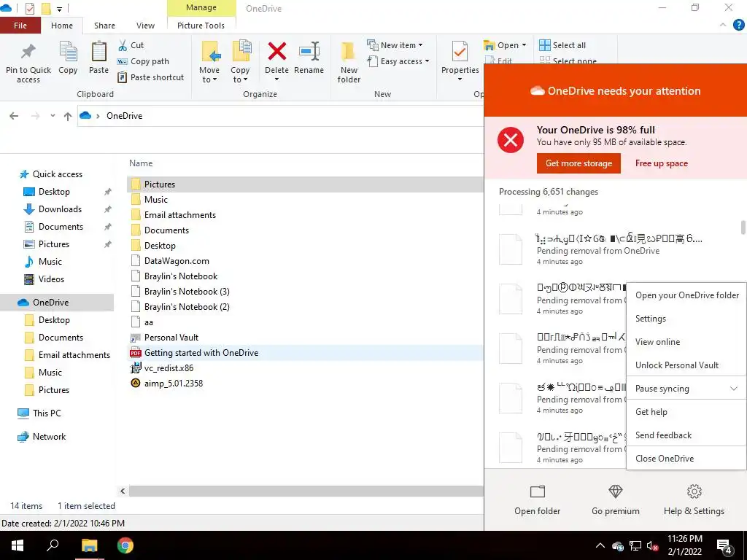747x560 pixels.
Task: Open Windows Start menu
Action: tap(18, 545)
